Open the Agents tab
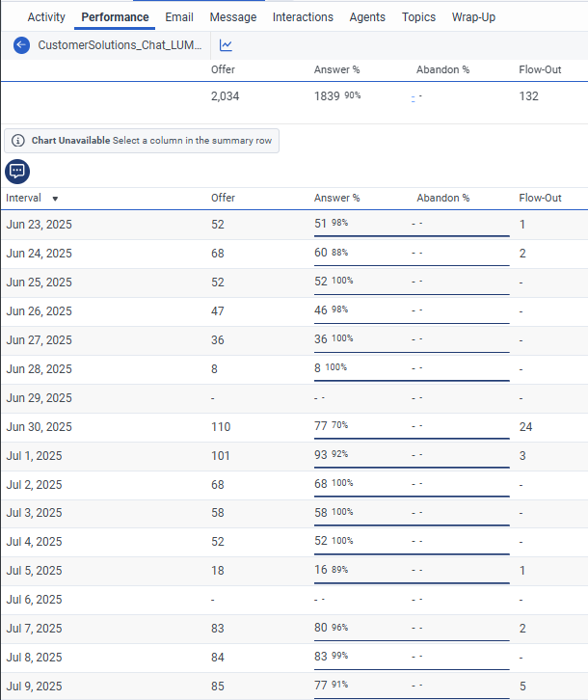The image size is (588, 700). coord(367,17)
